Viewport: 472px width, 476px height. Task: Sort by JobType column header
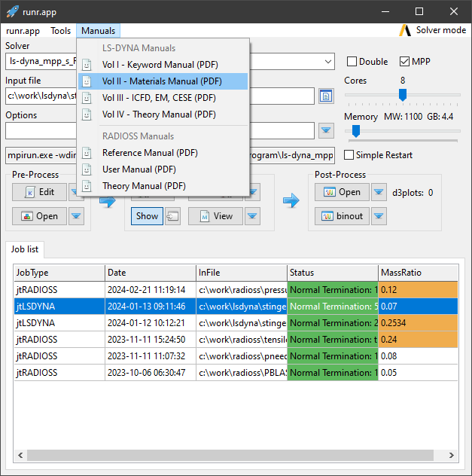pos(59,273)
